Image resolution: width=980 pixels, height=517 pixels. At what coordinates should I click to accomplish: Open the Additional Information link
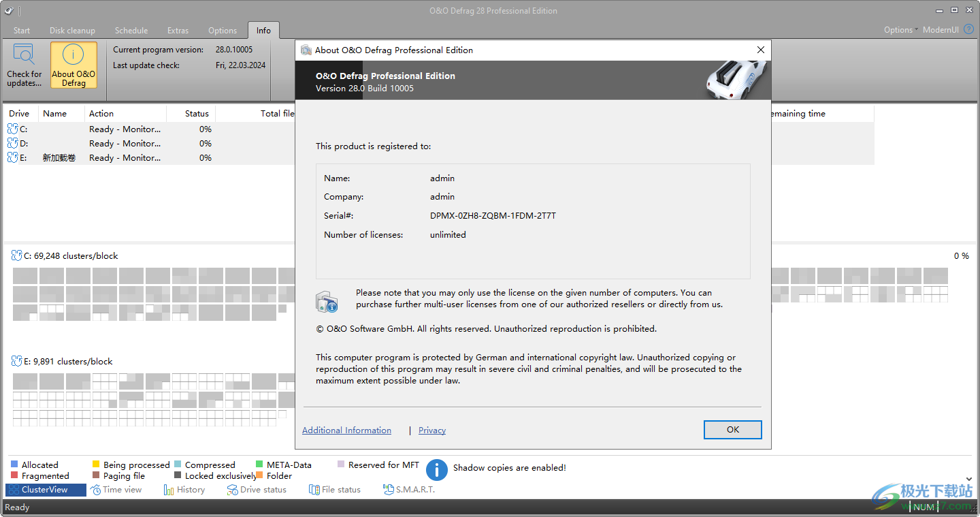tap(346, 430)
